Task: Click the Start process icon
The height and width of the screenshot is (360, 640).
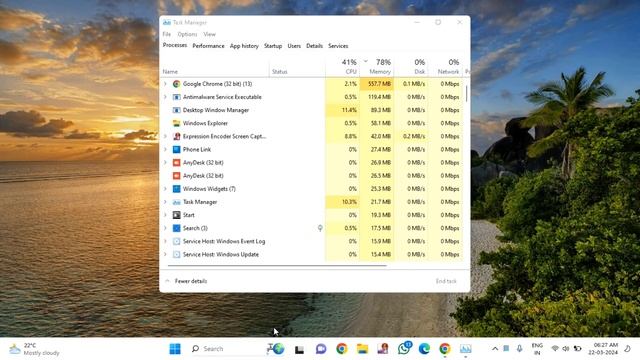Action: pos(176,215)
